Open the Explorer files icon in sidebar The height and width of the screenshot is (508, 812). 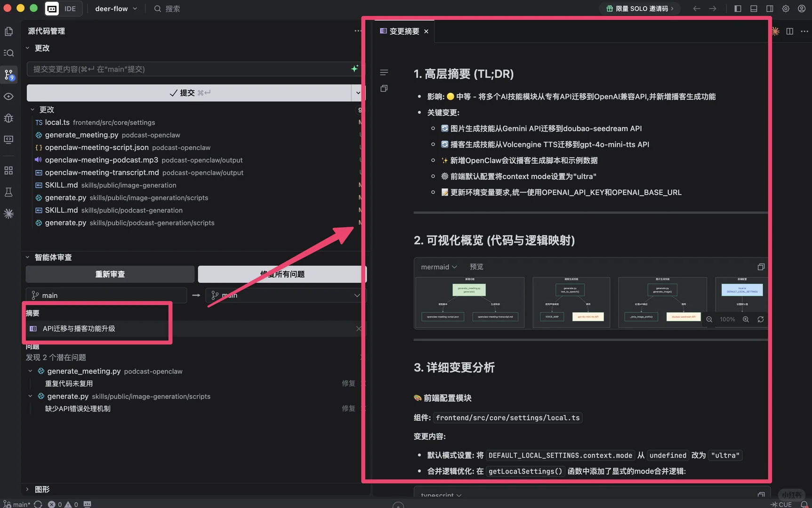coord(8,32)
